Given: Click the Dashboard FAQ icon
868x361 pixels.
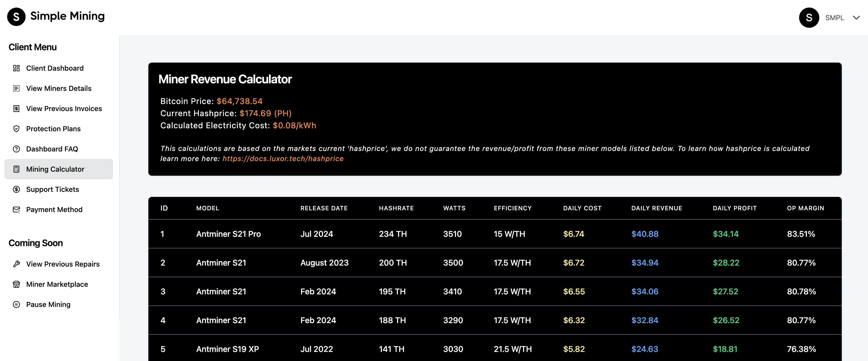Looking at the screenshot, I should coord(16,148).
